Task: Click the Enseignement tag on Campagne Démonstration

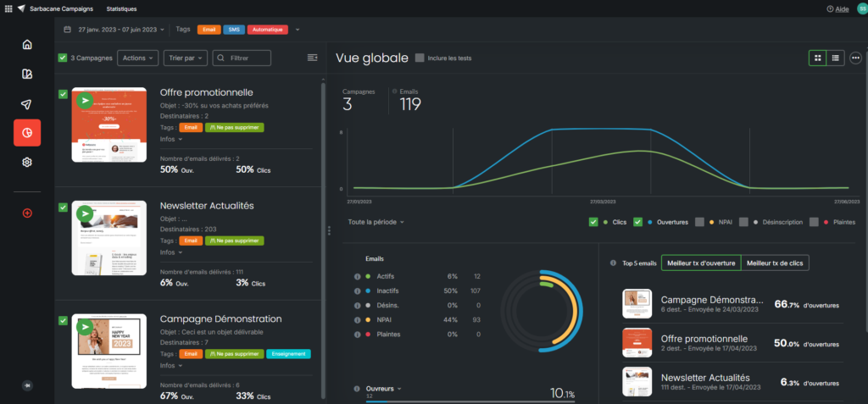Action: pyautogui.click(x=288, y=354)
